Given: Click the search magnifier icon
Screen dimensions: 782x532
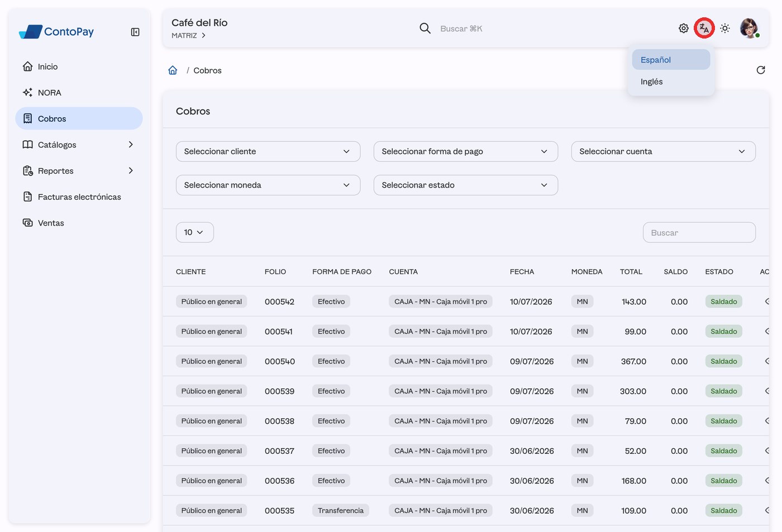Looking at the screenshot, I should [425, 28].
